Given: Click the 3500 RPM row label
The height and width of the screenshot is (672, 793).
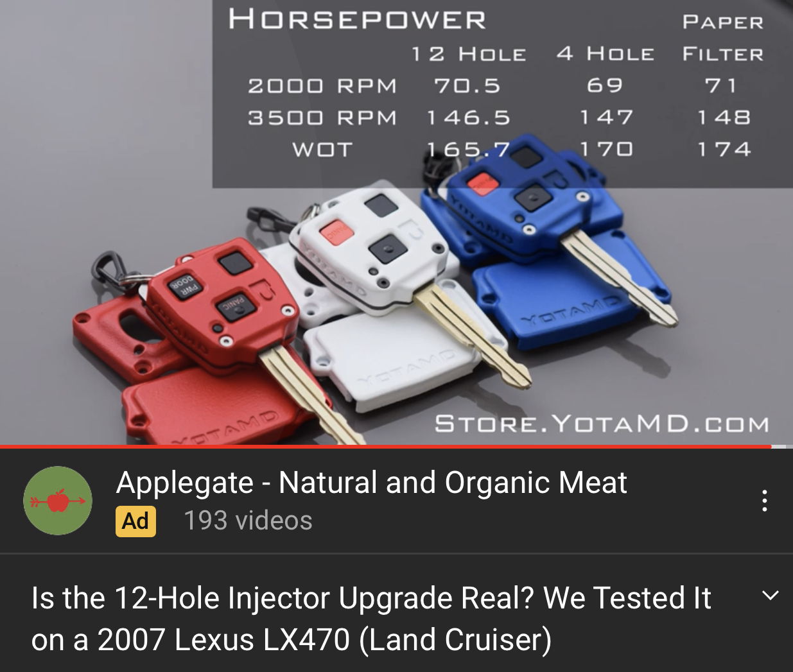Looking at the screenshot, I should (x=322, y=117).
